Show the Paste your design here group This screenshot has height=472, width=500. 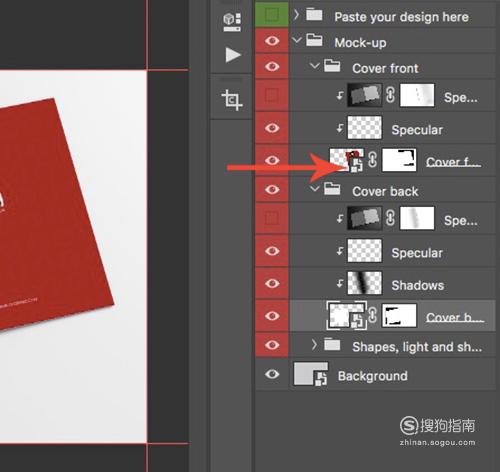pyautogui.click(x=272, y=14)
